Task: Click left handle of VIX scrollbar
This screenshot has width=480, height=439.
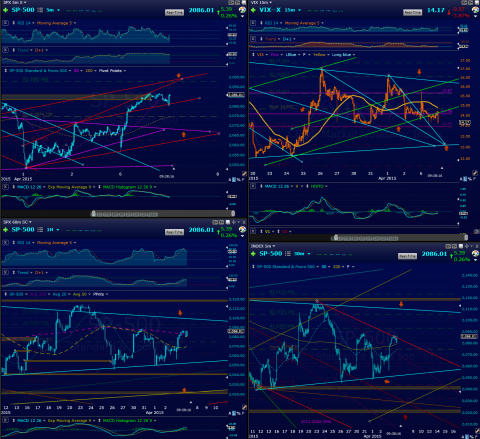Action: pos(336,238)
